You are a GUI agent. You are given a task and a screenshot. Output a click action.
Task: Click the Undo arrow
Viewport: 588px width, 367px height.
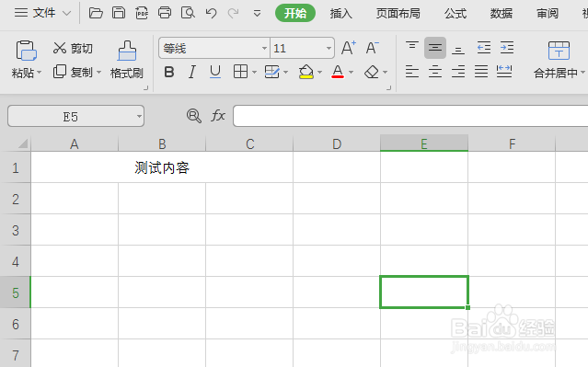tap(211, 13)
